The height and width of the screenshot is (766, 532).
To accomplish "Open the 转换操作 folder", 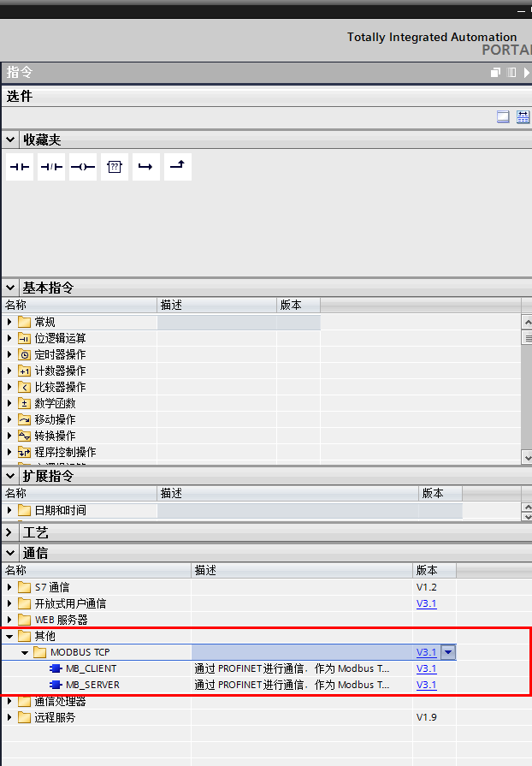I will point(47,436).
